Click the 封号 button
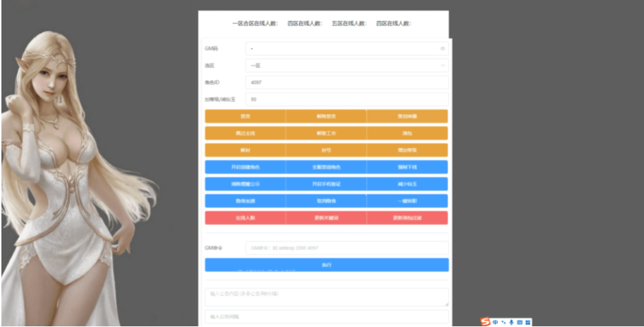 coord(326,150)
